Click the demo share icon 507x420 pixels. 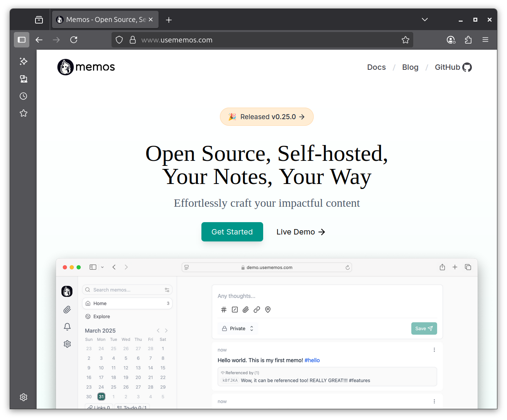pos(442,267)
